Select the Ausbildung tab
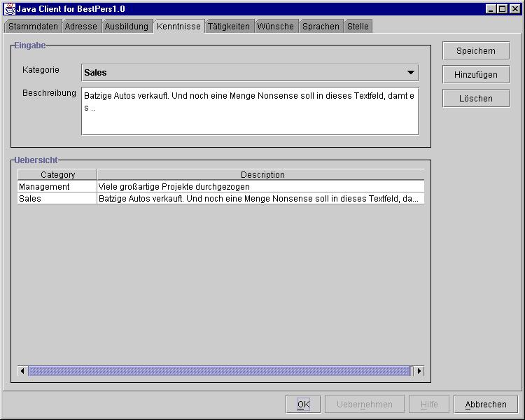Viewport: 525px width, 420px height. click(127, 27)
